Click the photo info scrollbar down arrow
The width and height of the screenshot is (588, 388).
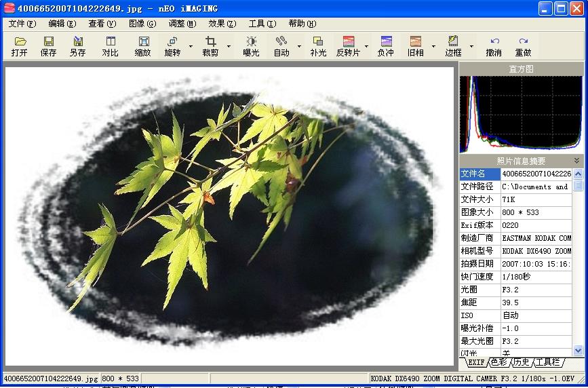(578, 351)
